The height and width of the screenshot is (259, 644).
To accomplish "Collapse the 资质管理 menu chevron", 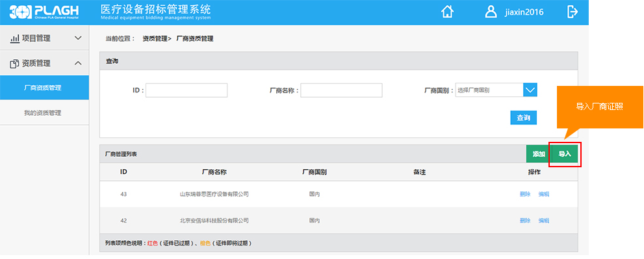I will [78, 63].
